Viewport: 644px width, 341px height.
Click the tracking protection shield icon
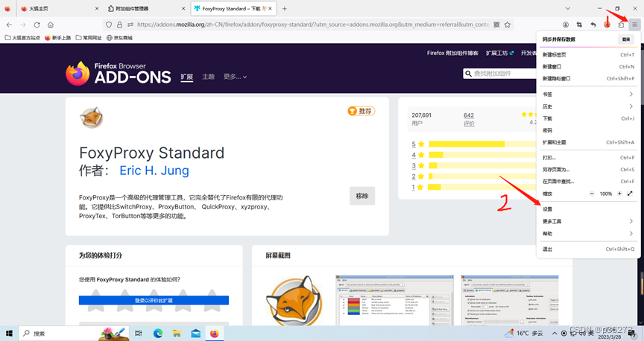coord(109,25)
